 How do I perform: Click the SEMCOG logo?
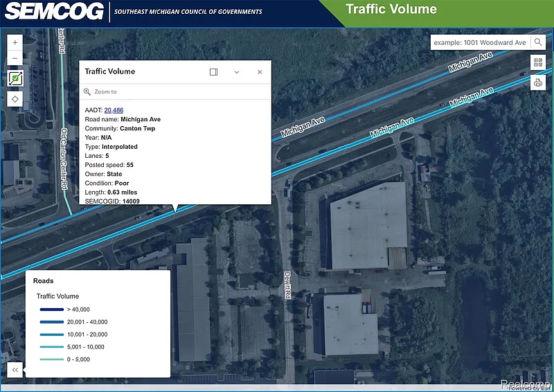pyautogui.click(x=53, y=11)
